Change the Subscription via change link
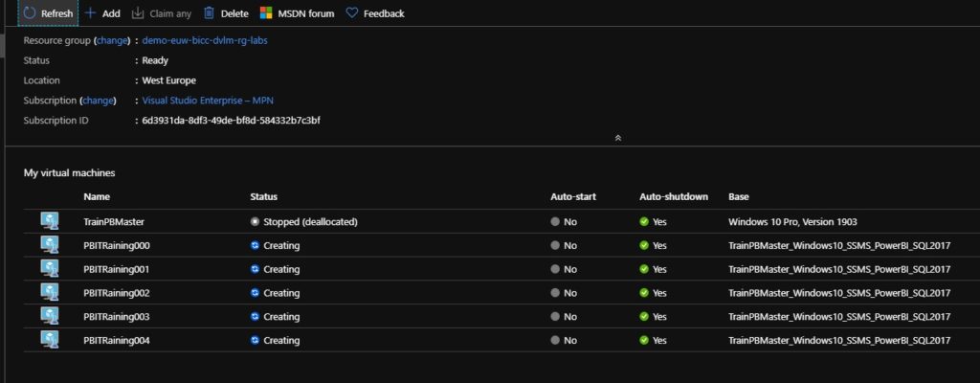The width and height of the screenshot is (980, 383). (99, 101)
